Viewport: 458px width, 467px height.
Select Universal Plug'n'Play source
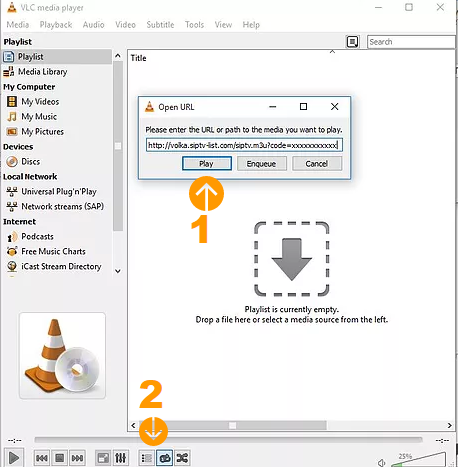(x=59, y=192)
